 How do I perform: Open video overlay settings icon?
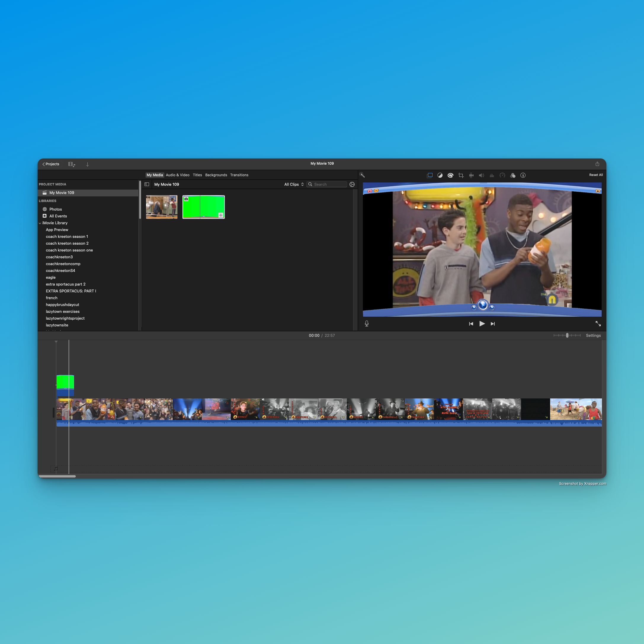430,175
